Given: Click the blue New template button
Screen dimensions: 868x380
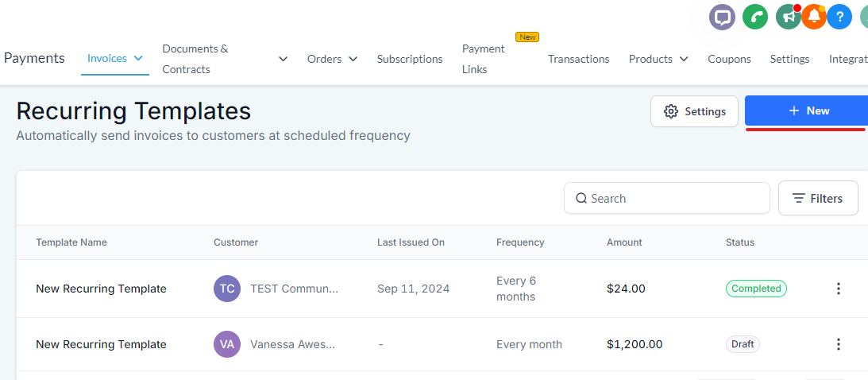Looking at the screenshot, I should click(807, 111).
